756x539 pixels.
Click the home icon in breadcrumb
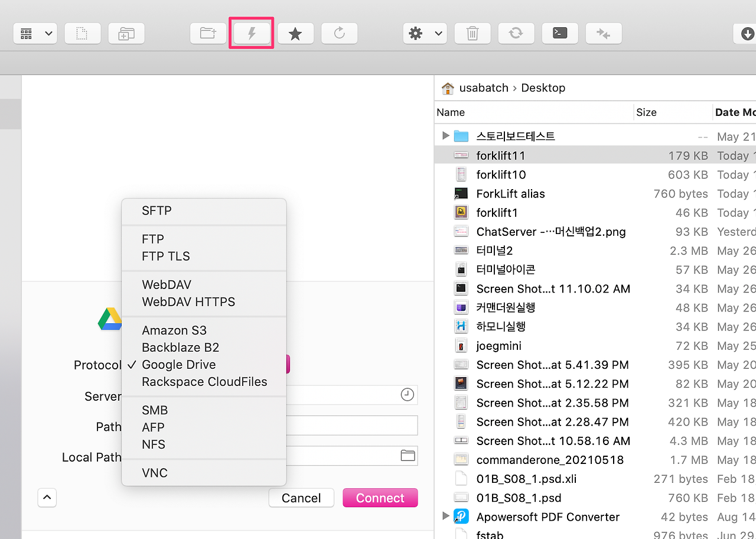tap(448, 87)
